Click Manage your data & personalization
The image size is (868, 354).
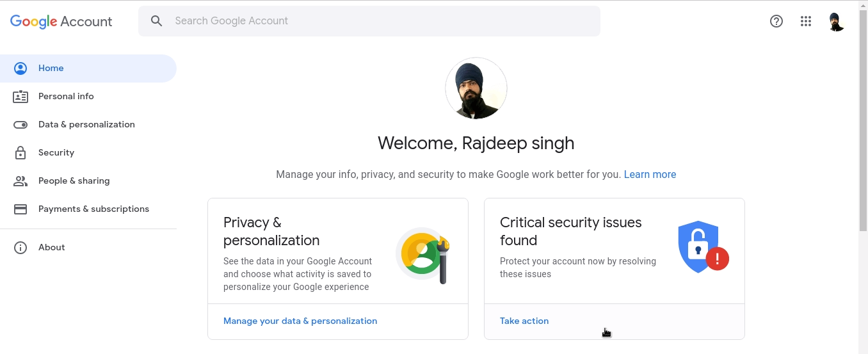300,321
